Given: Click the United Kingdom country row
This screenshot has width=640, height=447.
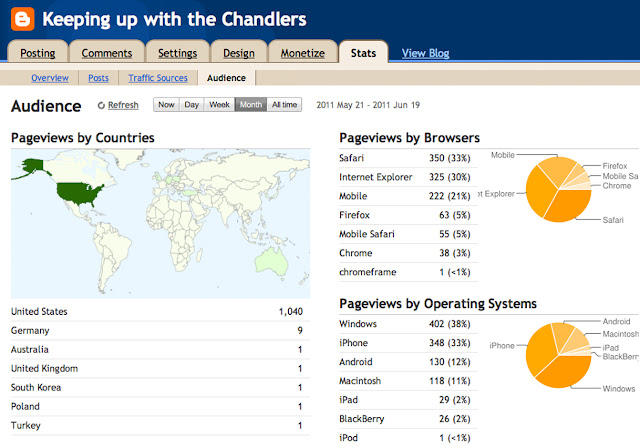Looking at the screenshot, I should pos(160,369).
